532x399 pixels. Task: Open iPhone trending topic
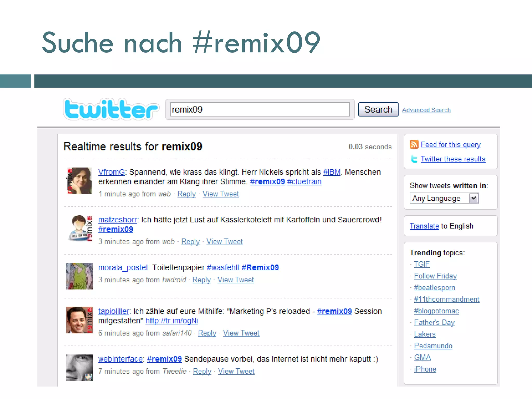point(425,369)
